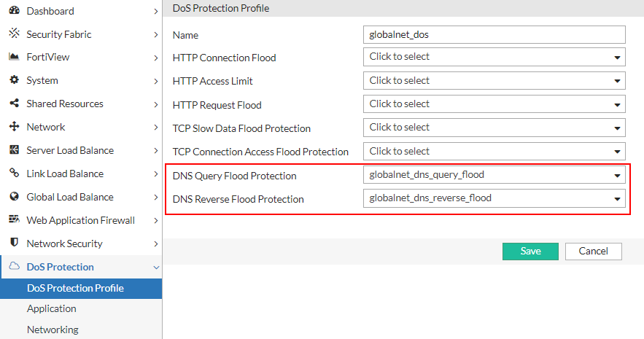Open the HTTP Access Limit dropdown

click(x=494, y=81)
